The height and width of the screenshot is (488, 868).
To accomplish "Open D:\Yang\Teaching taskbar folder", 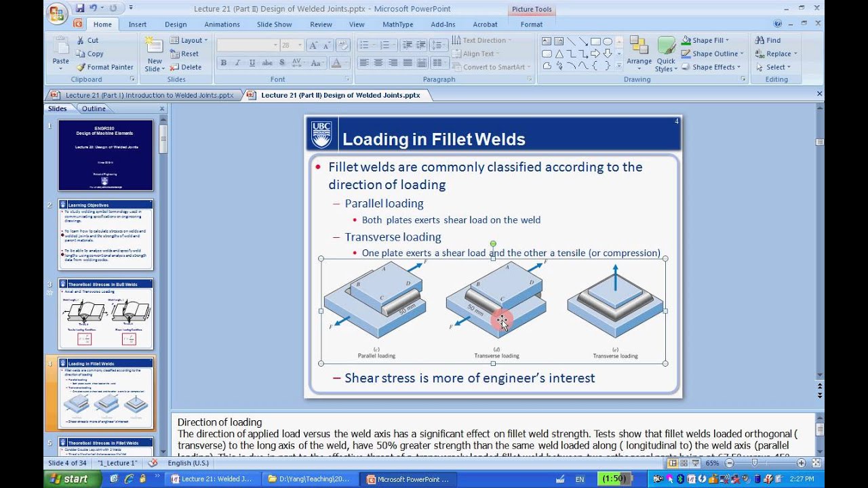I will point(309,479).
